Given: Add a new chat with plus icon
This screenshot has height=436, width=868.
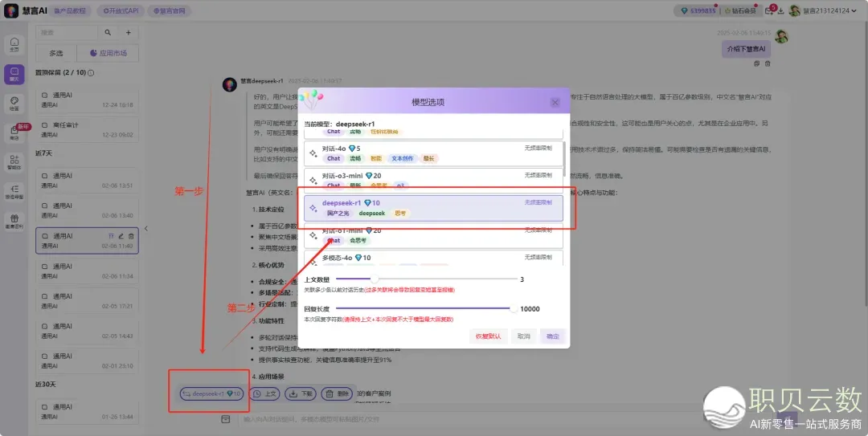Looking at the screenshot, I should [x=129, y=33].
